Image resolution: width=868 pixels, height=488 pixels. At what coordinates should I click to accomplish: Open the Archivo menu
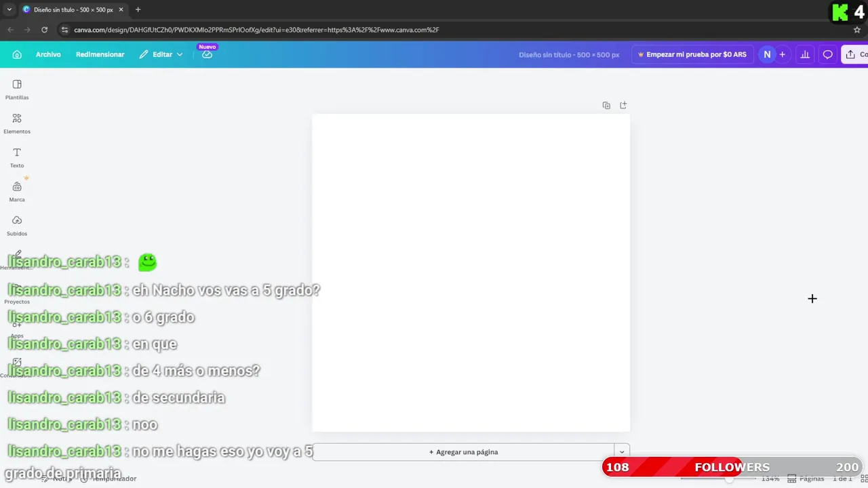tap(48, 54)
